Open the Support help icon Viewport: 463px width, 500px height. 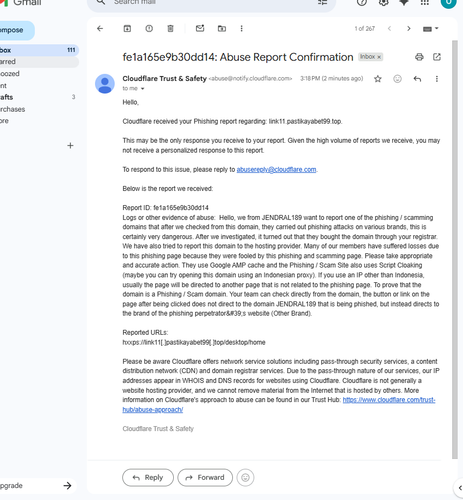click(362, 2)
